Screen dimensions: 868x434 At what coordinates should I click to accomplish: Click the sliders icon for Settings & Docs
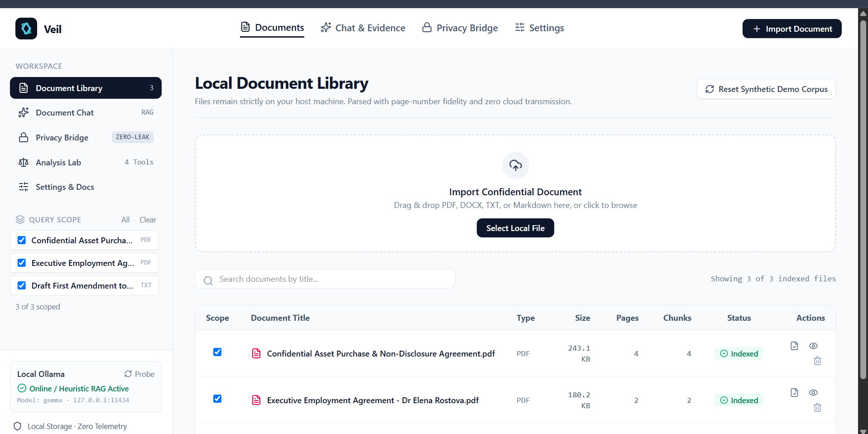click(24, 187)
